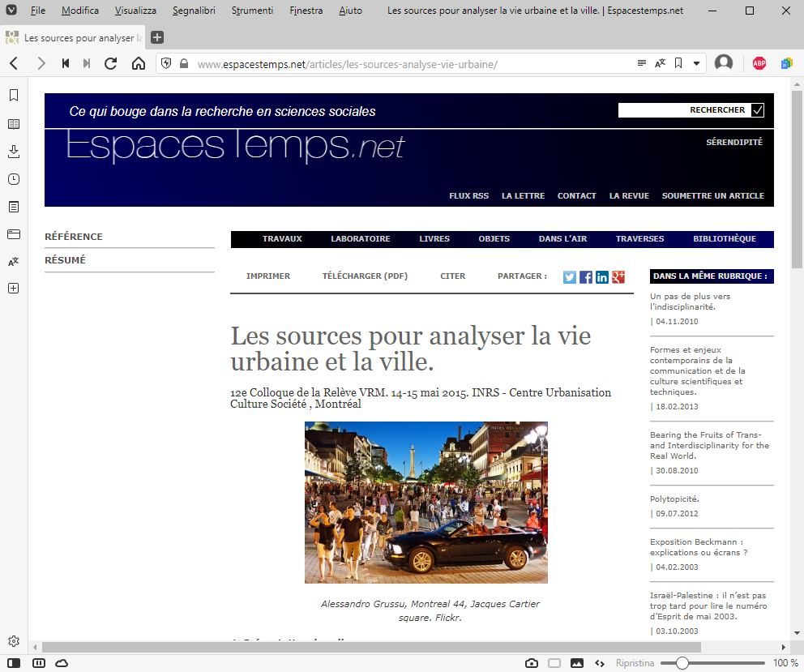The height and width of the screenshot is (672, 804).
Task: Open the History panel
Action: [x=14, y=179]
